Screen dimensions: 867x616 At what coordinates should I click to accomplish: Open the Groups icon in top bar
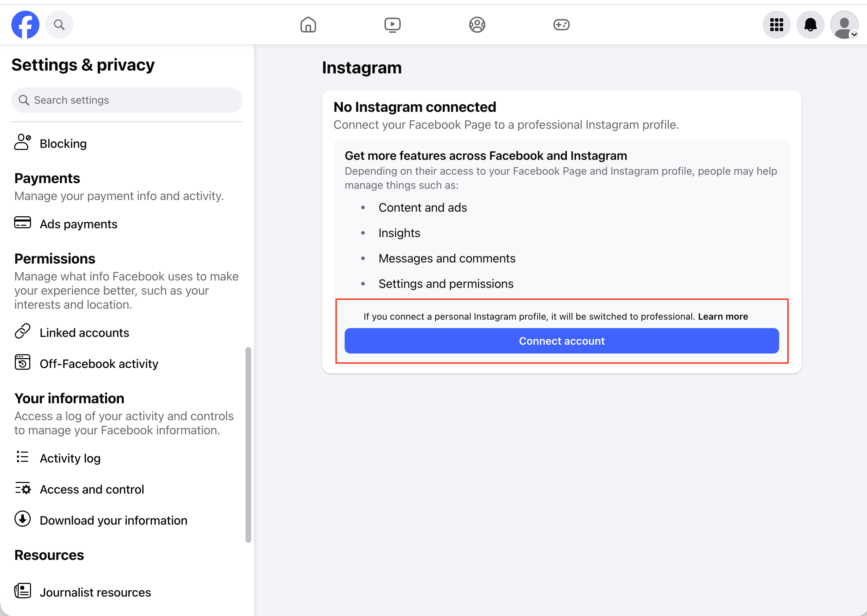coord(477,25)
